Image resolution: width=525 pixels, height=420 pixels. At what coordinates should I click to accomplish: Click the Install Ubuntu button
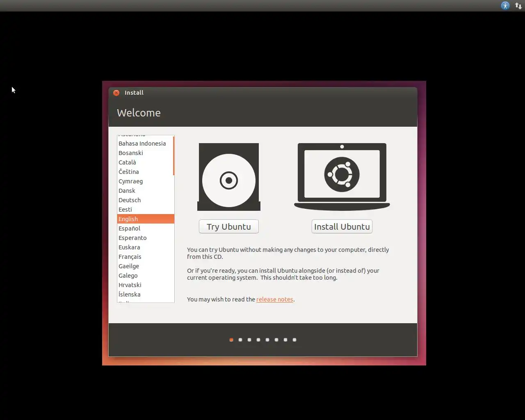pyautogui.click(x=342, y=226)
